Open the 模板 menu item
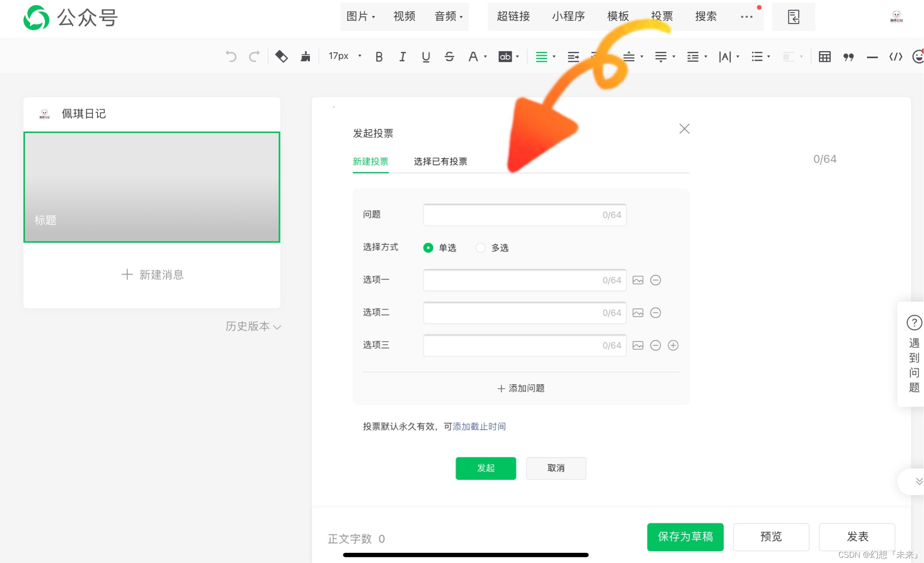The image size is (924, 563). [618, 17]
